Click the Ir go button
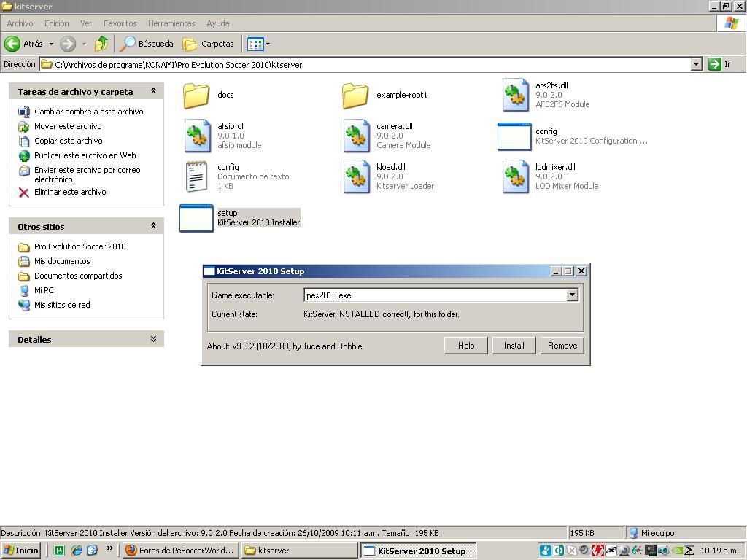 tap(719, 64)
